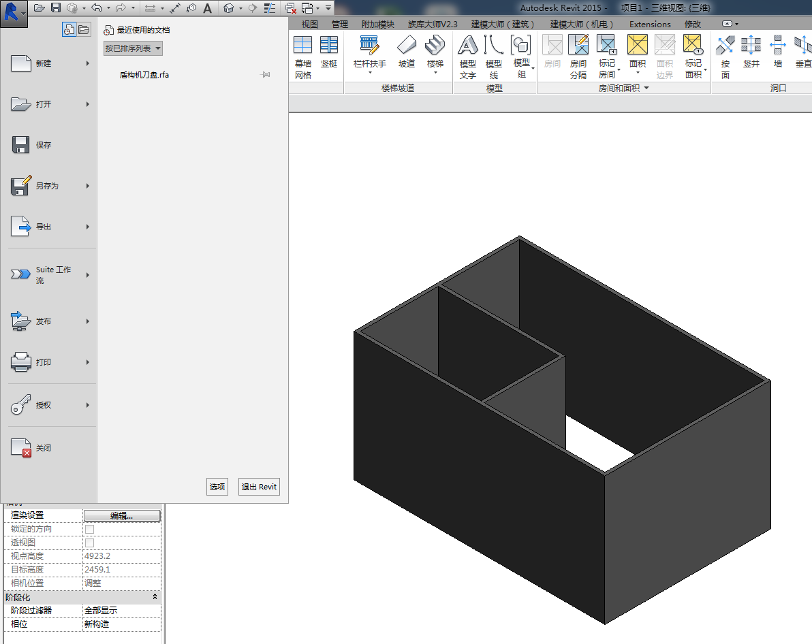Toggle the 透视图 checkbox

click(90, 543)
